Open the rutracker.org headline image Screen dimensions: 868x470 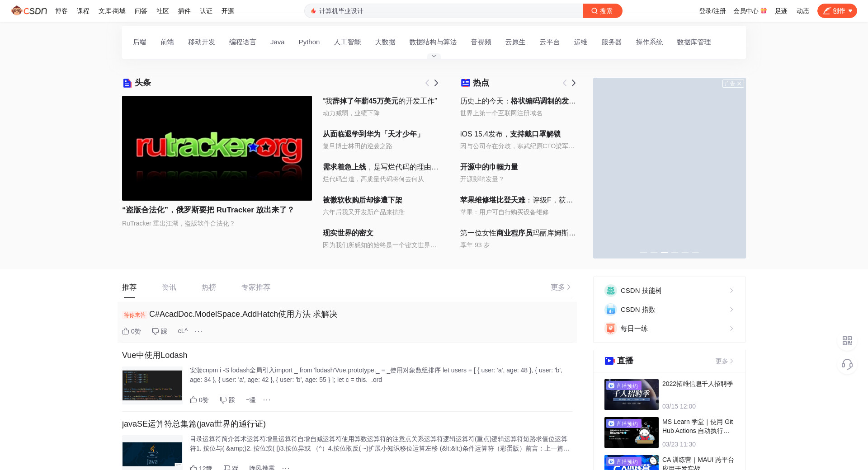[x=217, y=148]
